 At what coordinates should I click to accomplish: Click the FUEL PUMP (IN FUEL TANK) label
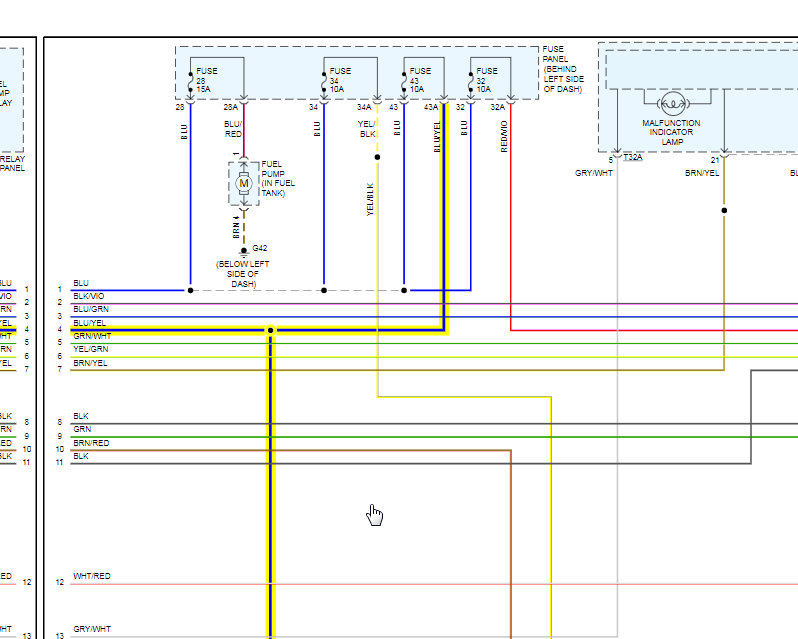[x=278, y=179]
